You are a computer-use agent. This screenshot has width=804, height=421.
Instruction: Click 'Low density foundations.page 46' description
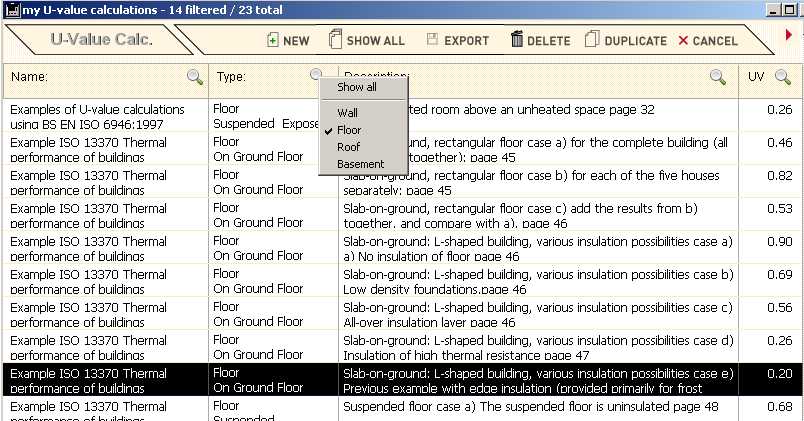(435, 289)
